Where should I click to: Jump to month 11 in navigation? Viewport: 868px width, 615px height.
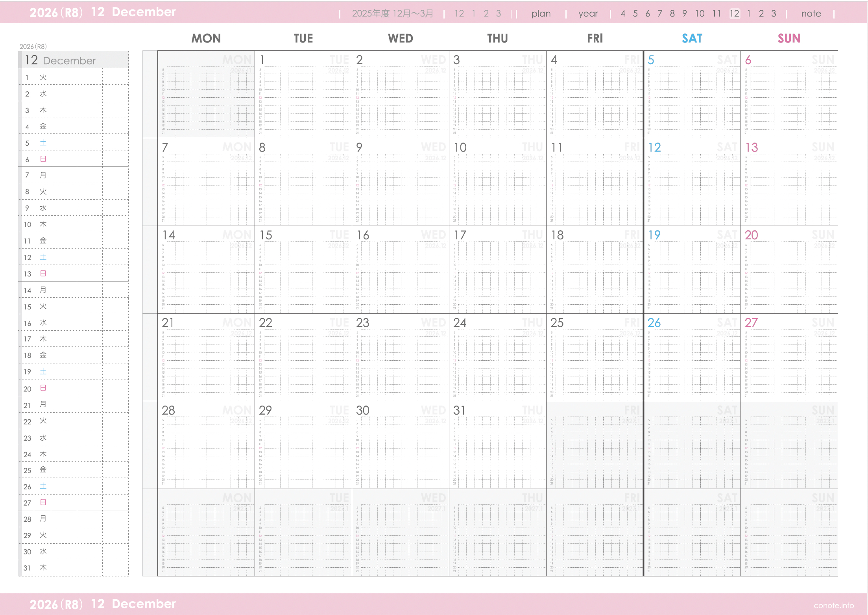(717, 14)
